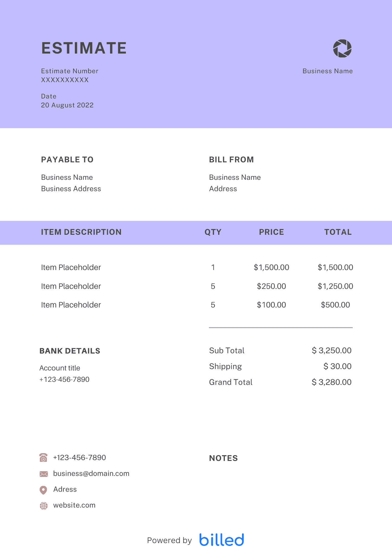Select the Account title under Bank Details
The width and height of the screenshot is (392, 555).
click(60, 368)
